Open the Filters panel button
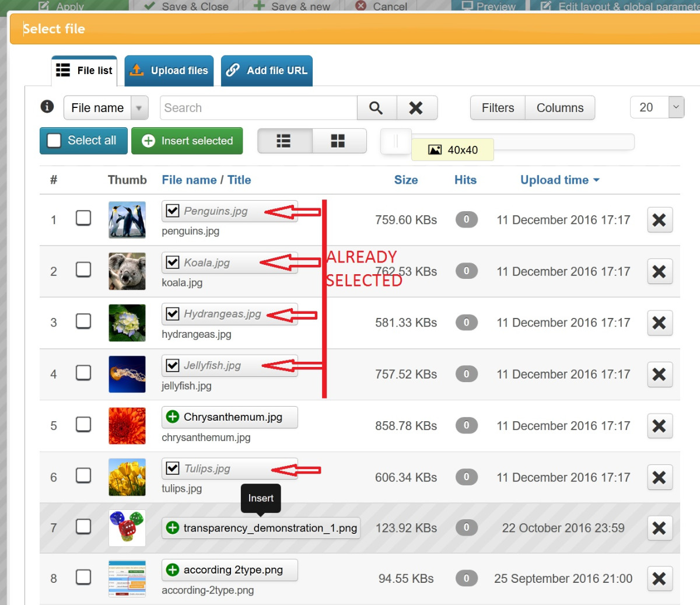This screenshot has width=700, height=605. (x=498, y=108)
